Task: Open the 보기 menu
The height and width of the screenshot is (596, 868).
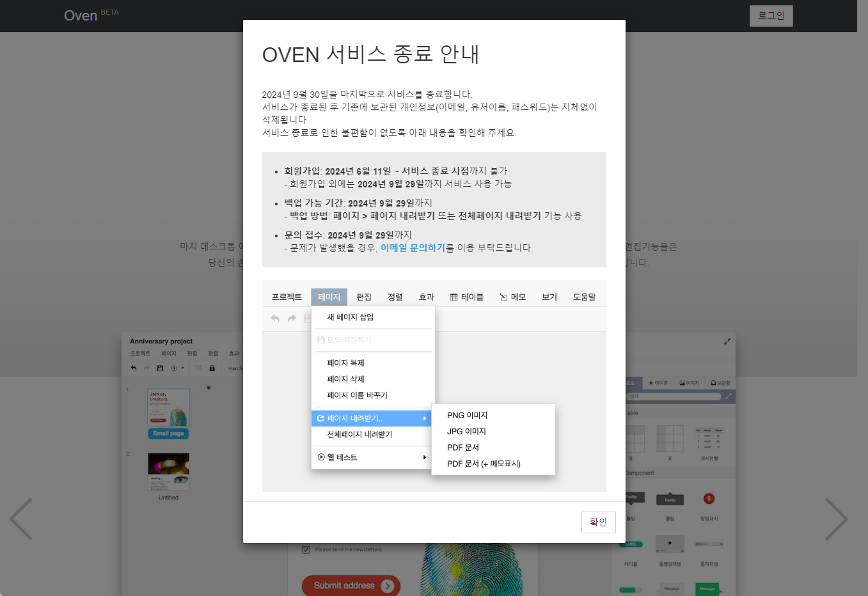Action: 549,297
